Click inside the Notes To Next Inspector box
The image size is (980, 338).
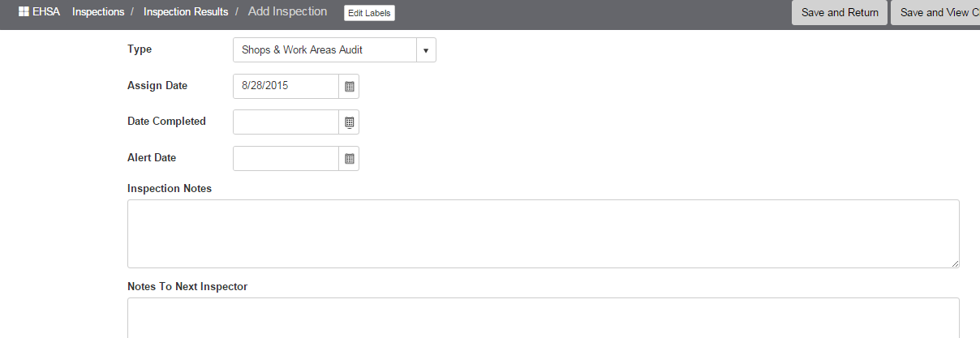pyautogui.click(x=544, y=318)
